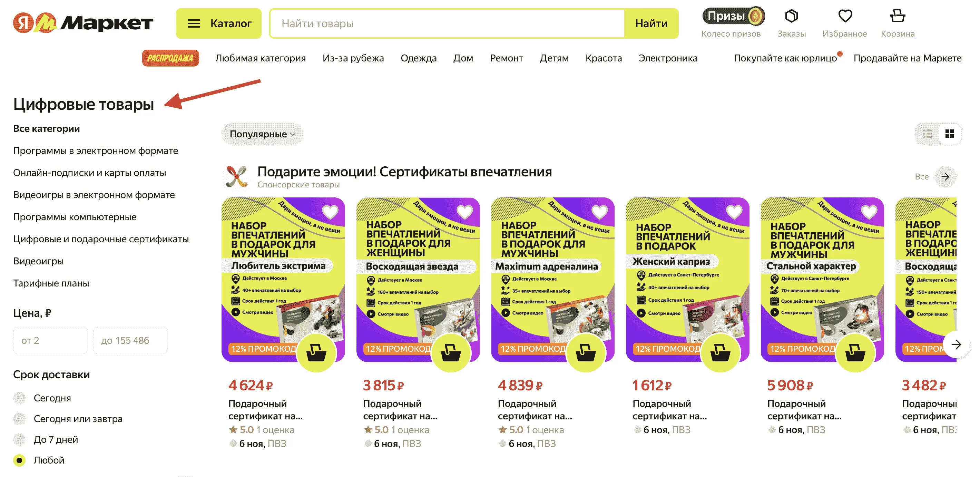Open the Колесо призов prize badge
This screenshot has height=477, width=980.
click(734, 16)
